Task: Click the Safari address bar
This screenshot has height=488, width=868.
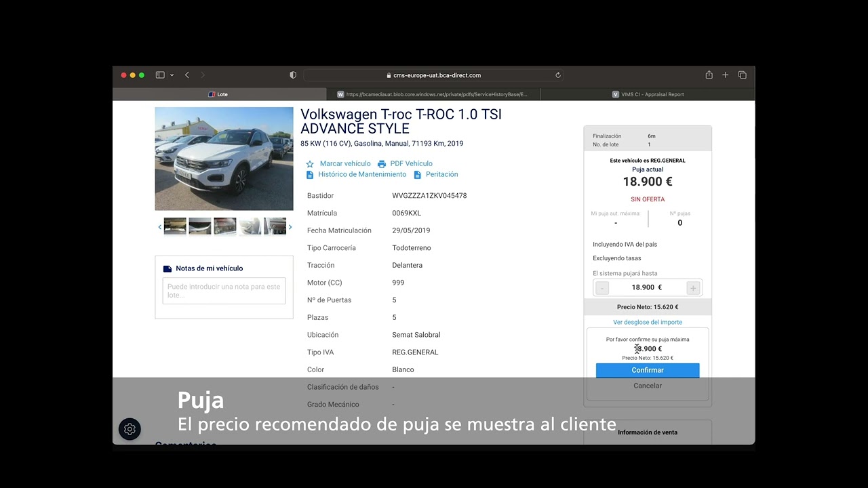Action: [x=433, y=75]
